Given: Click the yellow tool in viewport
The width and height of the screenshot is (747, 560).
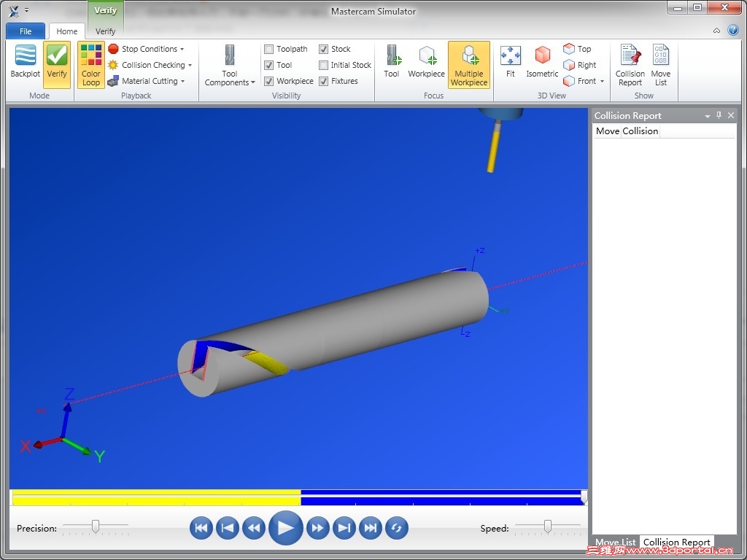Looking at the screenshot, I should (493, 152).
